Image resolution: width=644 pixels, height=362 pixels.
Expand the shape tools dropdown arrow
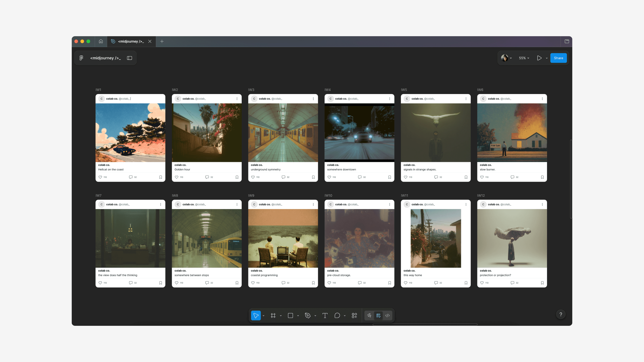point(298,316)
